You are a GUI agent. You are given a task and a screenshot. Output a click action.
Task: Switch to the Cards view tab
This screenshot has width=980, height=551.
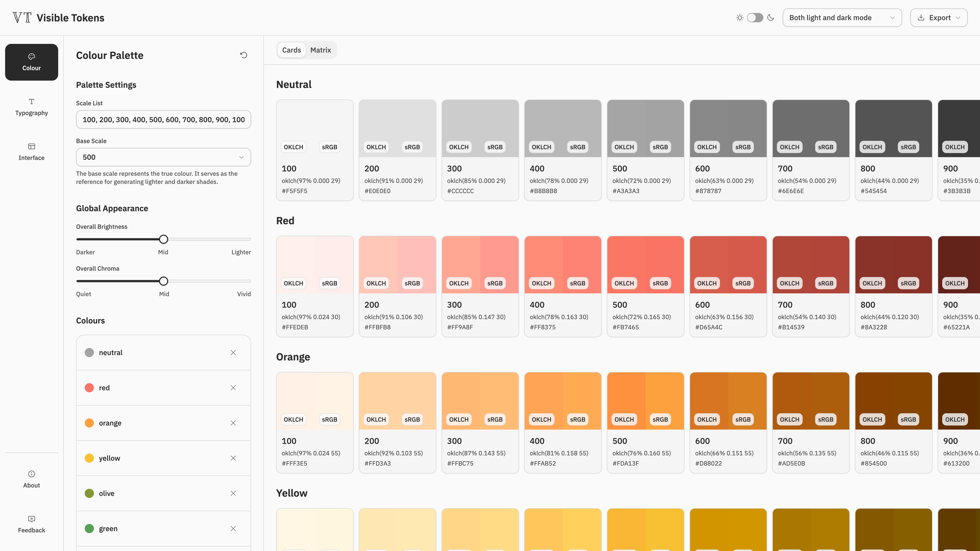point(291,50)
